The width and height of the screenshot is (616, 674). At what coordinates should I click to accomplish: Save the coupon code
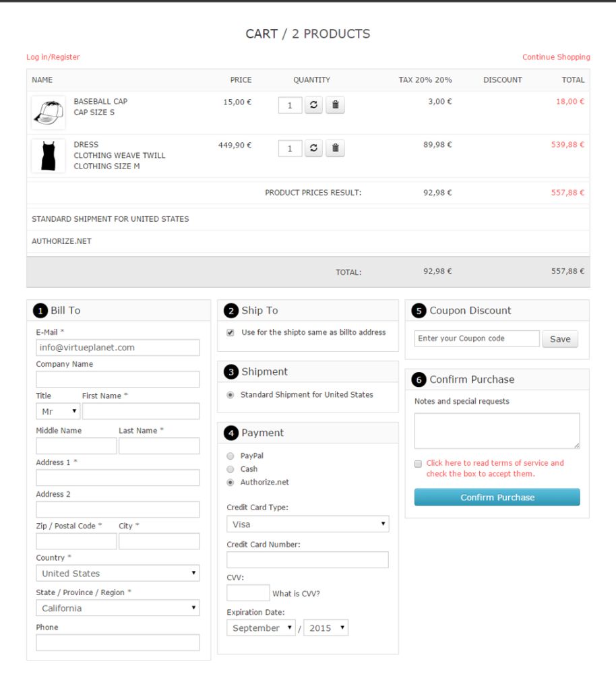pyautogui.click(x=559, y=339)
